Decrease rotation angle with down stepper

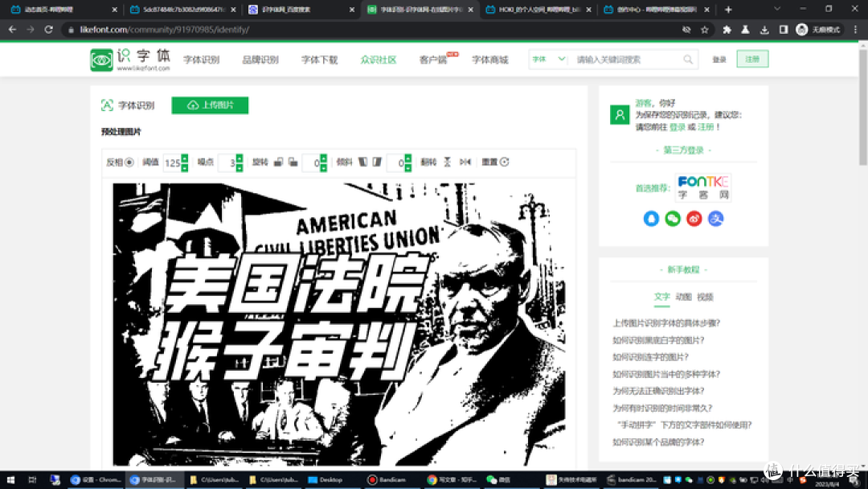pyautogui.click(x=323, y=167)
